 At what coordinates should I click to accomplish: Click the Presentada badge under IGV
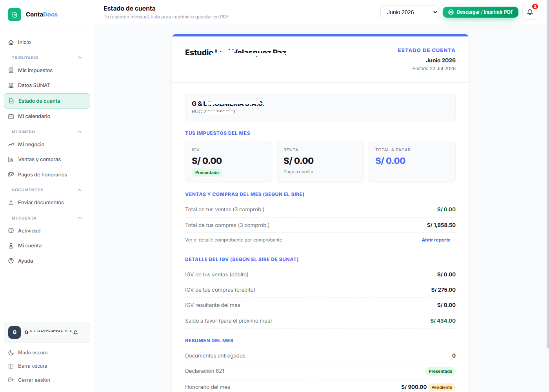(207, 172)
